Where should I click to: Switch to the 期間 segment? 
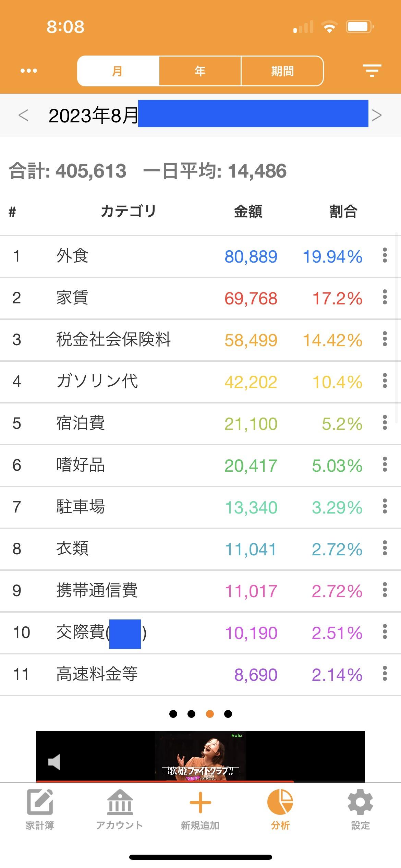282,71
